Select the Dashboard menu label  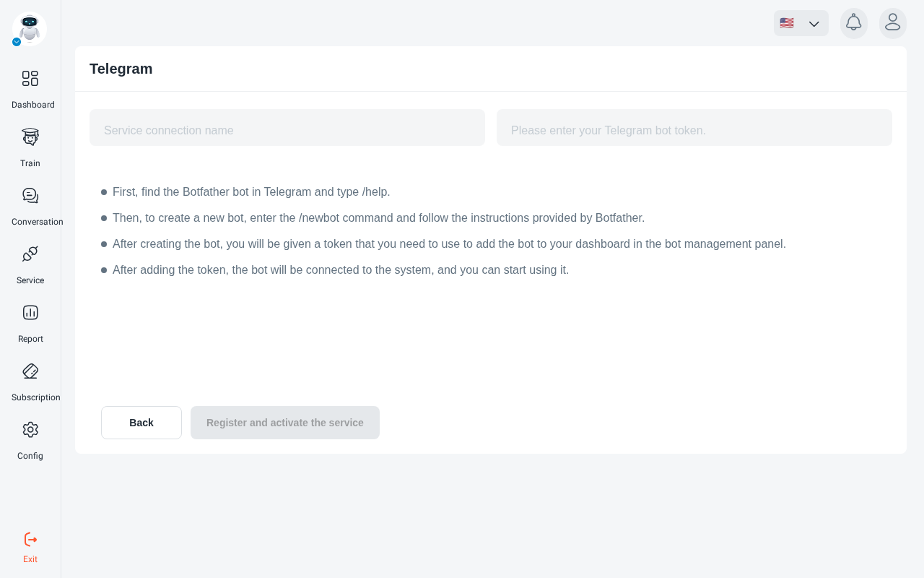33,105
